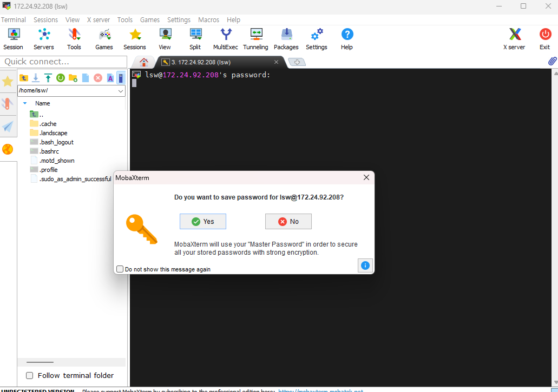558x392 pixels.
Task: Open the Sessions star icon
Action: click(135, 39)
